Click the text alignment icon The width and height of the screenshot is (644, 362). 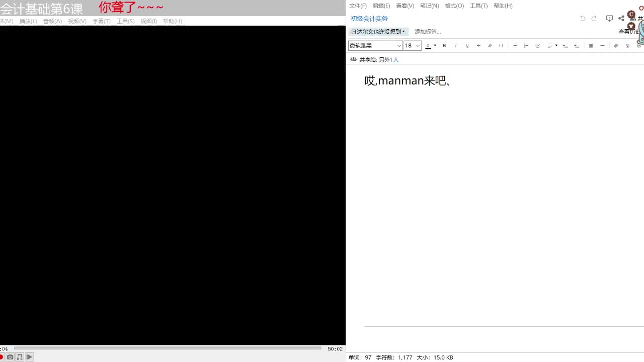pyautogui.click(x=550, y=45)
